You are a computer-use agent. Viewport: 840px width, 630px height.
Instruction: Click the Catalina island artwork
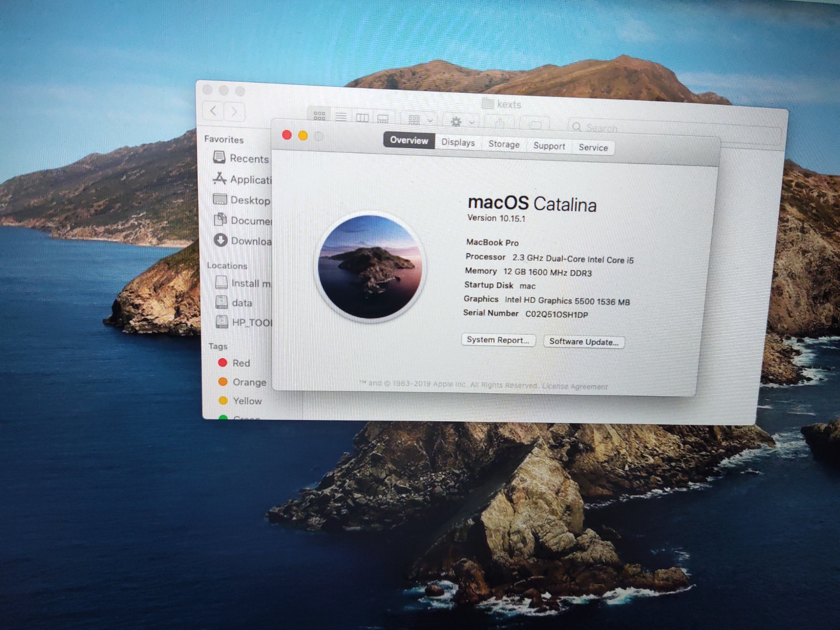(370, 267)
